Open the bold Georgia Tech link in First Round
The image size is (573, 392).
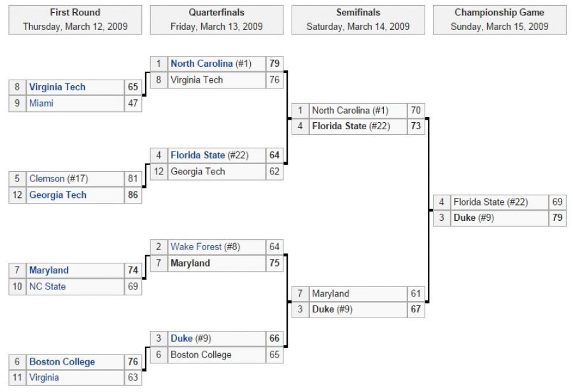click(x=57, y=195)
